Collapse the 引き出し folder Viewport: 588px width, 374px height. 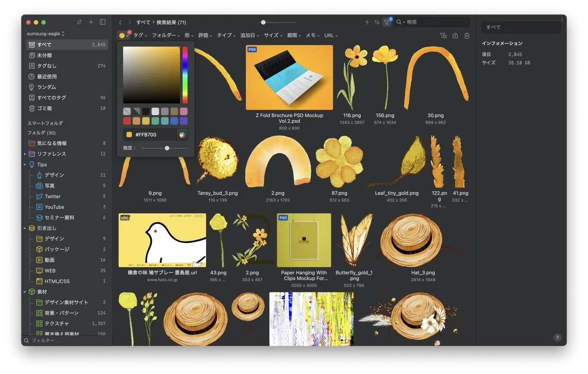(x=25, y=228)
